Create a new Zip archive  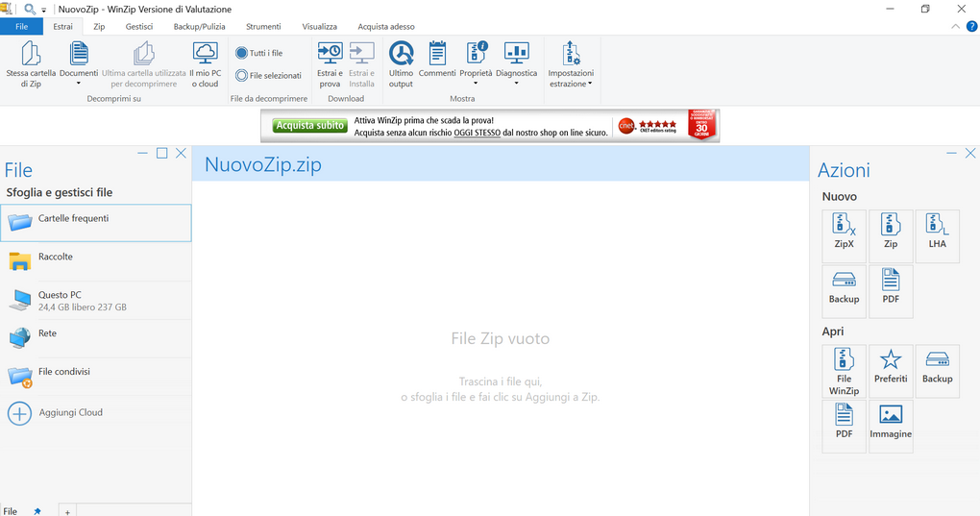pos(891,235)
